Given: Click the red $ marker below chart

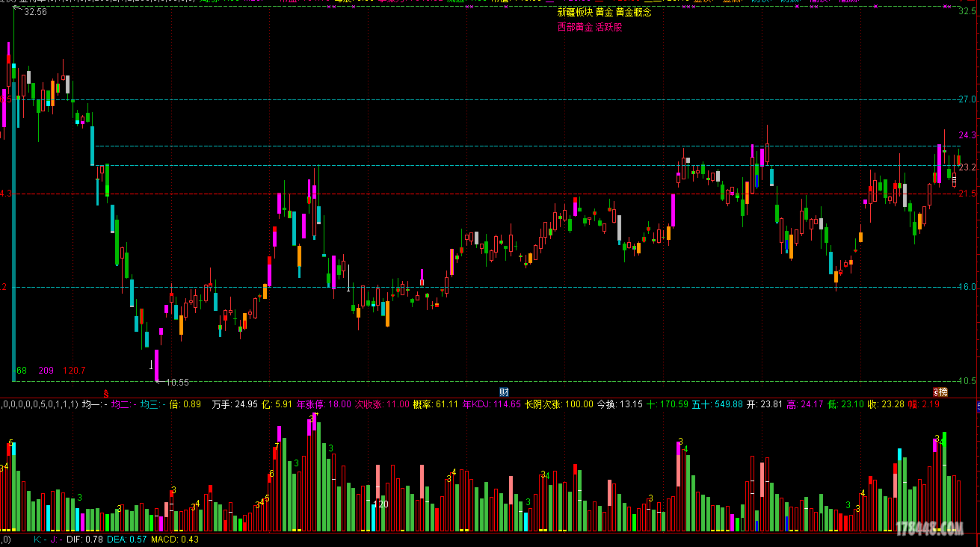Looking at the screenshot, I should 106,392.
